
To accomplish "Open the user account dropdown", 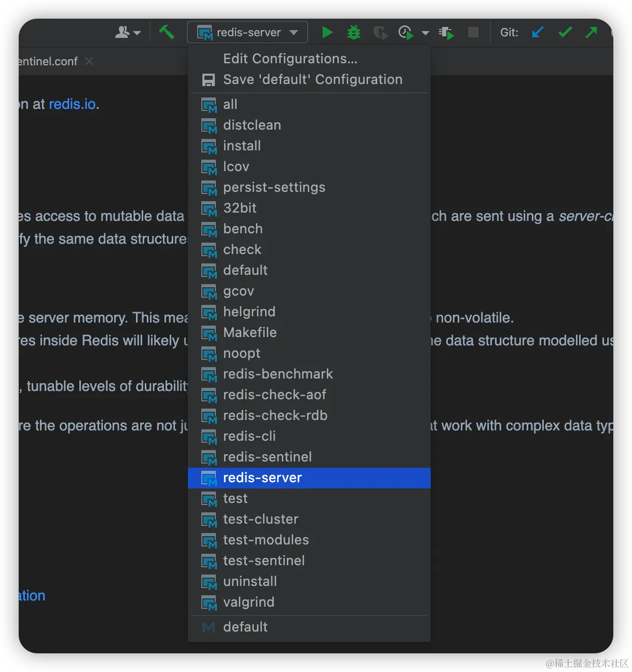I will [x=128, y=32].
